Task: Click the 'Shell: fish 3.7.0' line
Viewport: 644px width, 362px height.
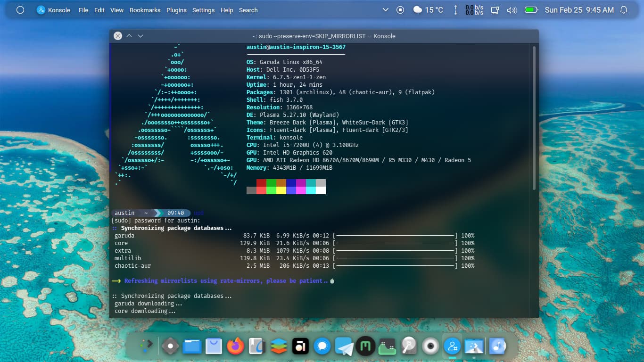Action: coord(274,100)
